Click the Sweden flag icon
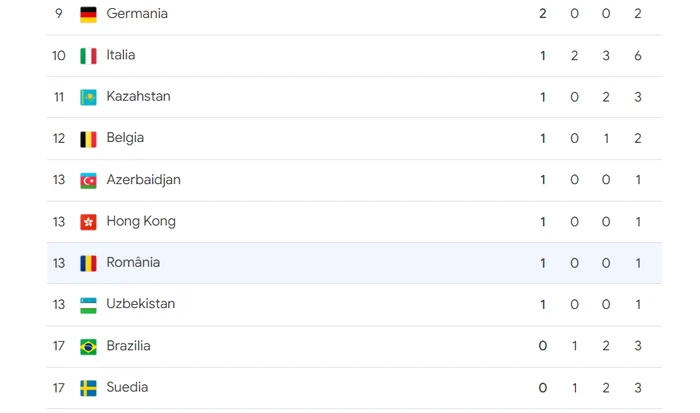 click(88, 388)
